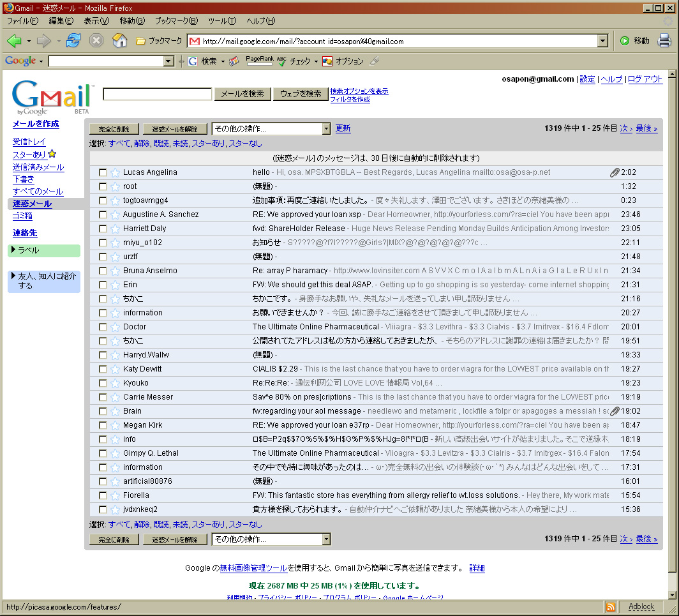Click the address bar URL field
Viewport: 679px width, 616px height.
(x=392, y=41)
